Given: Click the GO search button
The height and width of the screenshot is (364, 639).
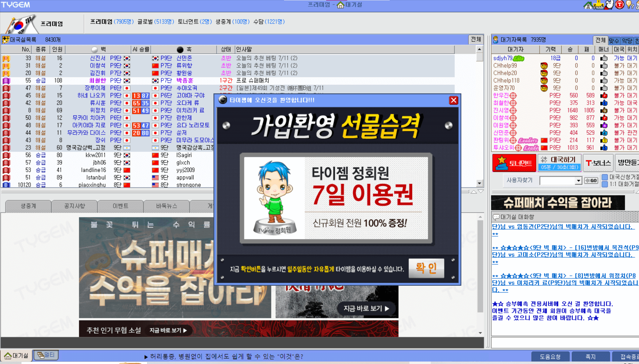Looking at the screenshot, I should click(591, 180).
